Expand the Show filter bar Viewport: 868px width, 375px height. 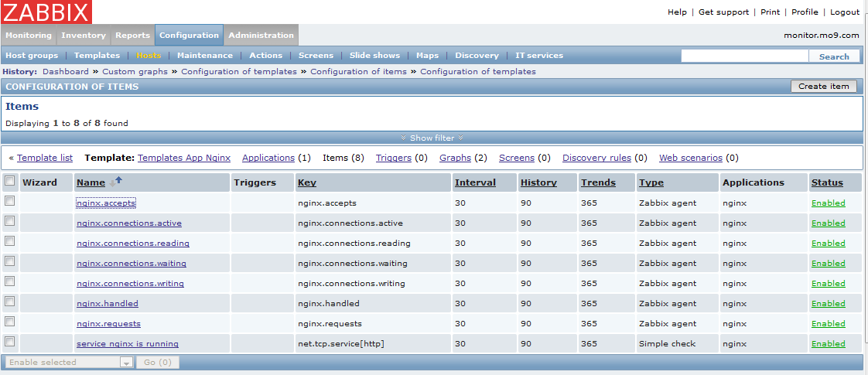point(432,138)
